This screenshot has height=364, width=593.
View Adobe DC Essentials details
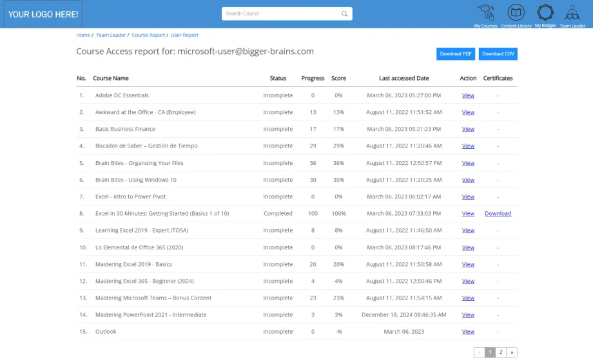click(x=468, y=95)
